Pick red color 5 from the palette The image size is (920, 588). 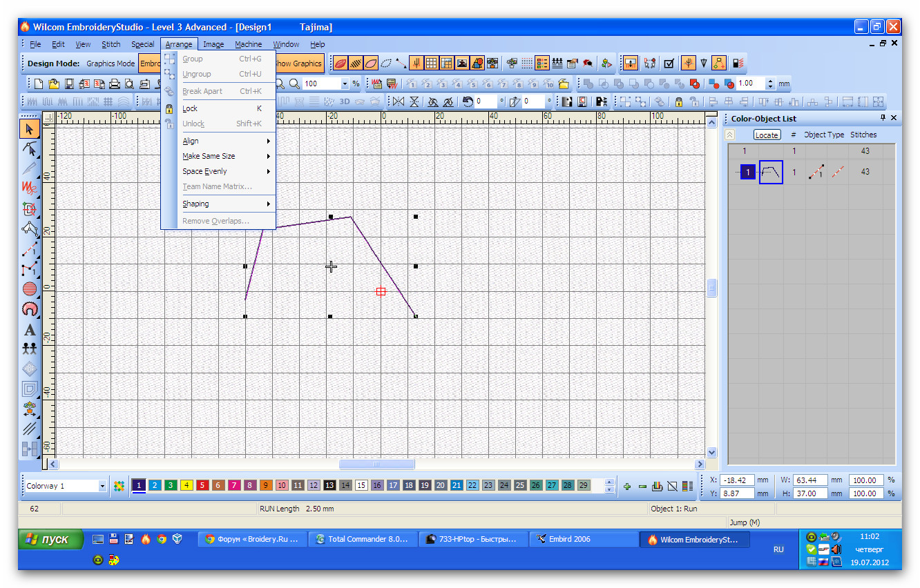[x=202, y=485]
